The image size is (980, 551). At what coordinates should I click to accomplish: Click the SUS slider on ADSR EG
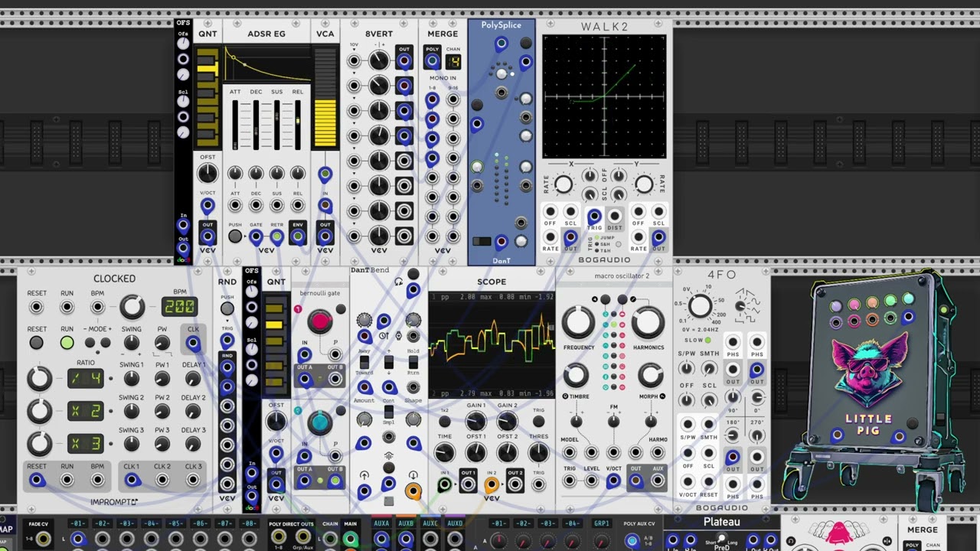(277, 124)
